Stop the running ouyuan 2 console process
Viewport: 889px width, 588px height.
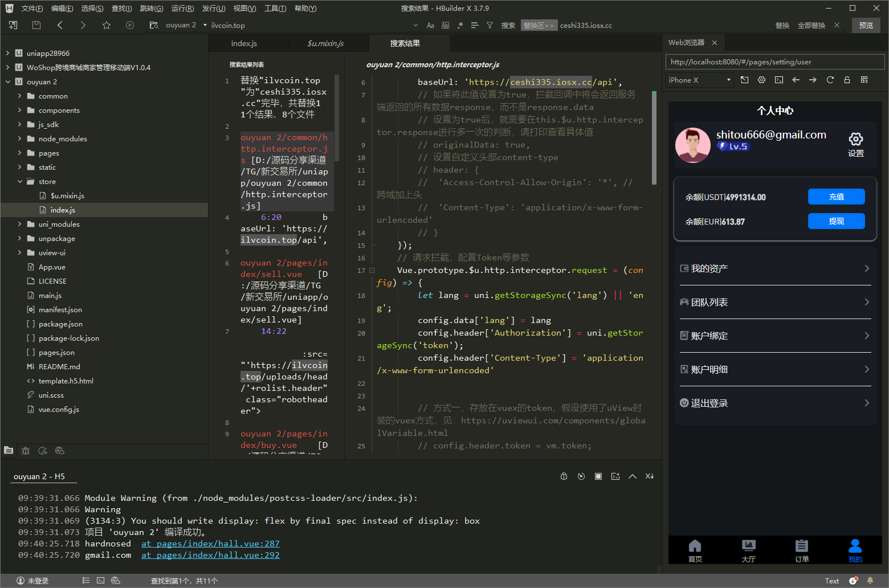pyautogui.click(x=598, y=476)
